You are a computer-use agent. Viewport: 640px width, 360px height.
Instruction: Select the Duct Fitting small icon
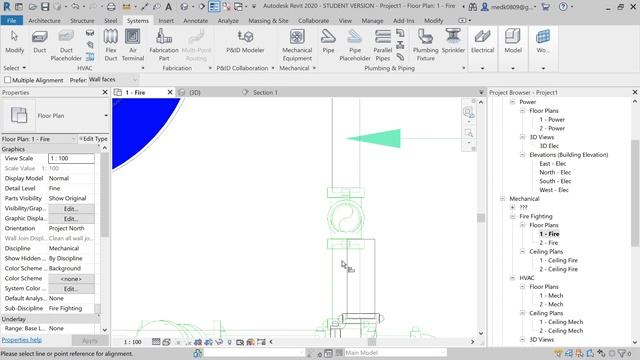coord(90,33)
